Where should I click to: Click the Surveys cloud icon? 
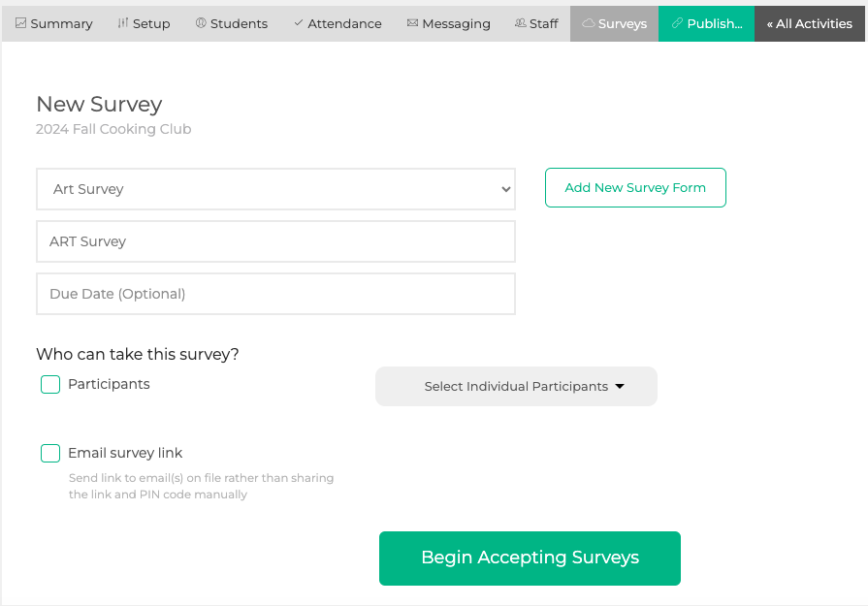589,23
